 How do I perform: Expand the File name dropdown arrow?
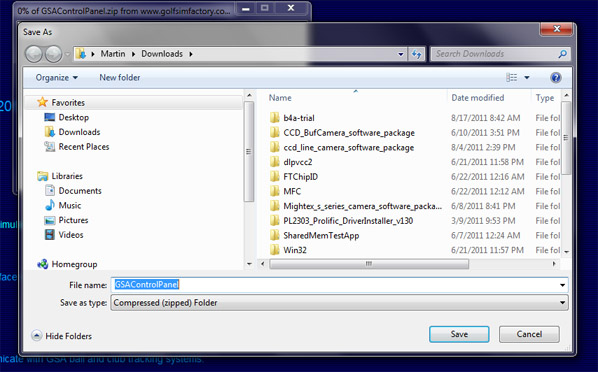tap(562, 285)
